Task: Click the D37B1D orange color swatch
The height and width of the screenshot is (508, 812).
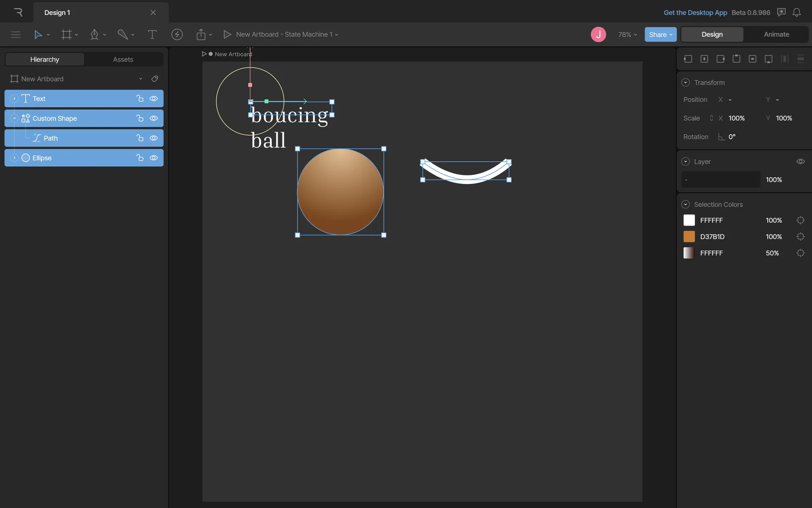Action: (689, 237)
